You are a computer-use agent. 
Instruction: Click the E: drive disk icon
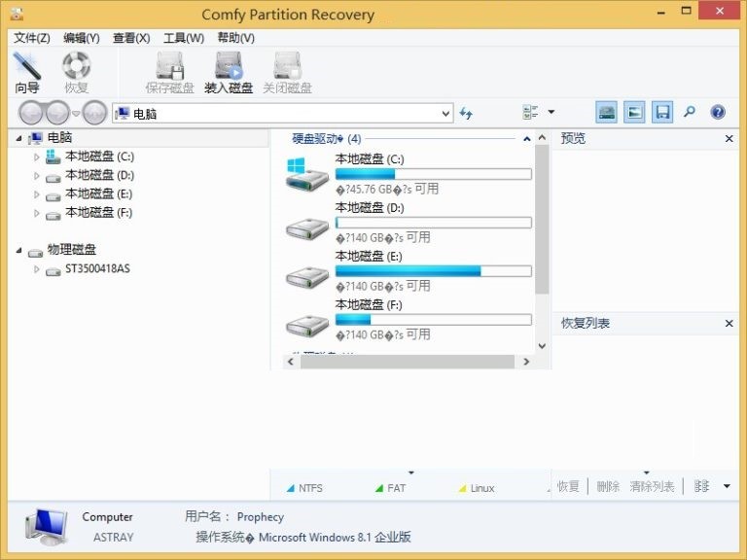point(307,277)
